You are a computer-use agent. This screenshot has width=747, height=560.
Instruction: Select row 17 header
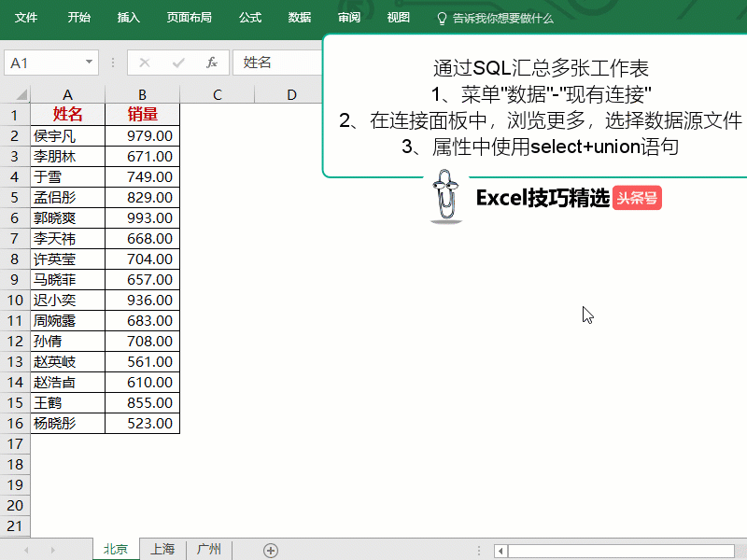15,444
